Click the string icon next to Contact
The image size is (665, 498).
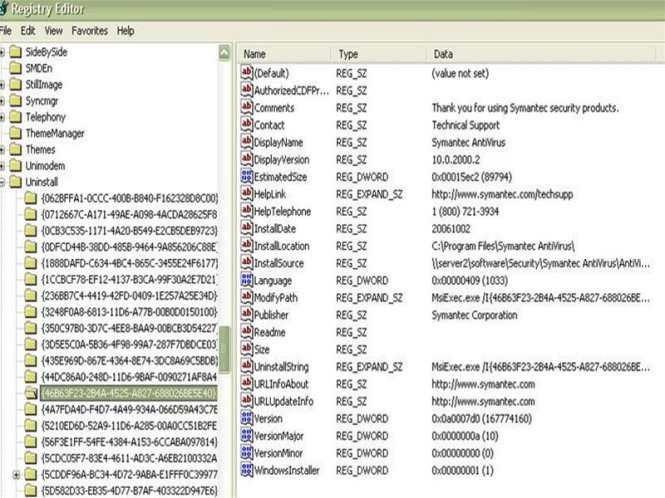(x=246, y=125)
